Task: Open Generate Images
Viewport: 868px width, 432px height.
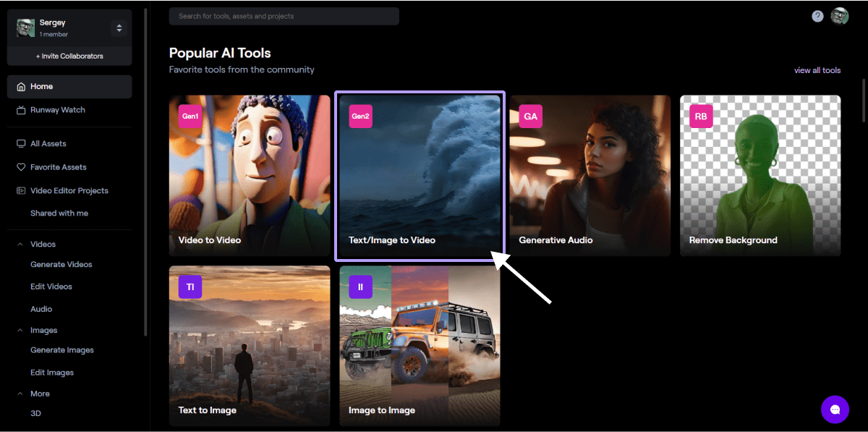Action: (x=62, y=350)
